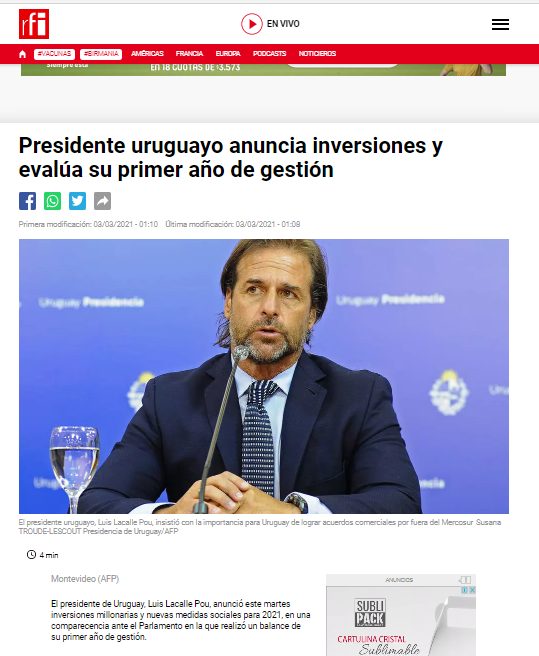Click the main article photo
The height and width of the screenshot is (656, 539).
264,376
